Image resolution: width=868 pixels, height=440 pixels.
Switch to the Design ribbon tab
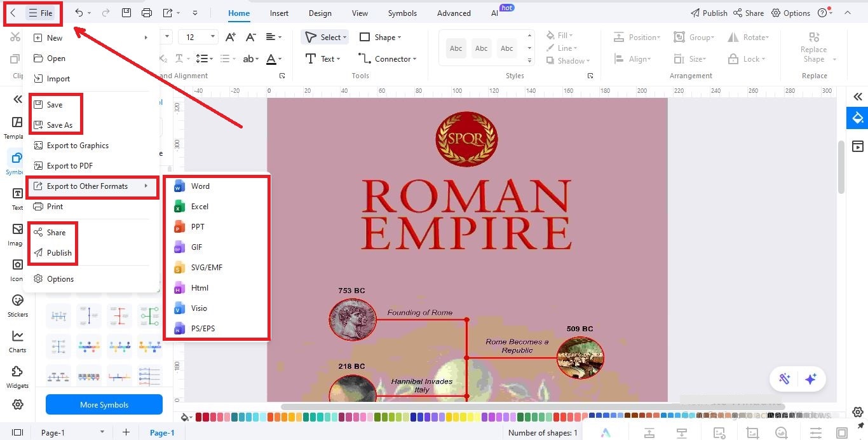pyautogui.click(x=320, y=13)
